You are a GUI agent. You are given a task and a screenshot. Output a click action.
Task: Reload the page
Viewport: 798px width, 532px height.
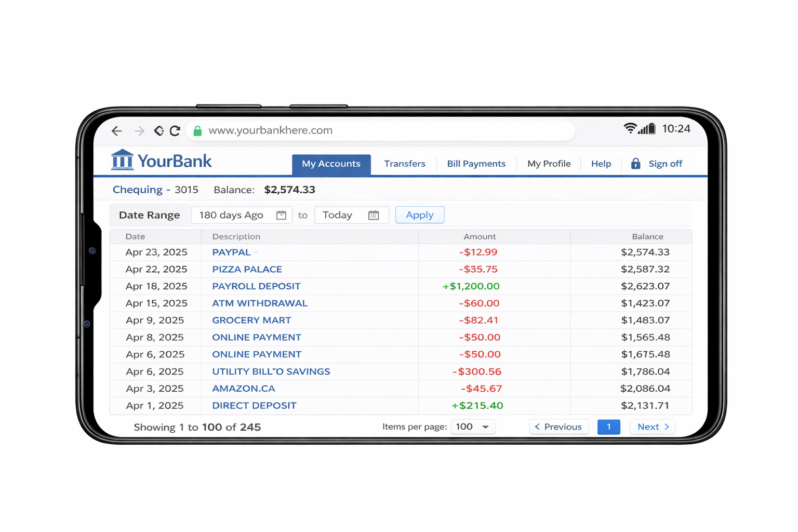pos(175,131)
